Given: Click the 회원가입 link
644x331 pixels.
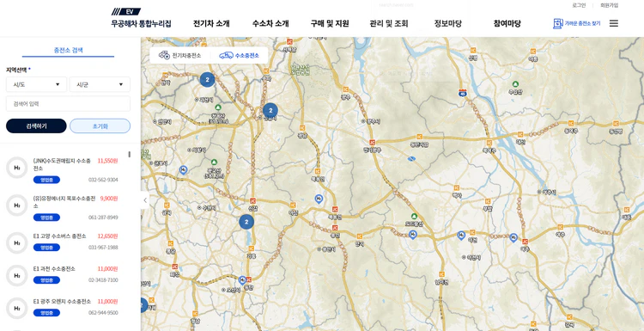Looking at the screenshot, I should (609, 5).
